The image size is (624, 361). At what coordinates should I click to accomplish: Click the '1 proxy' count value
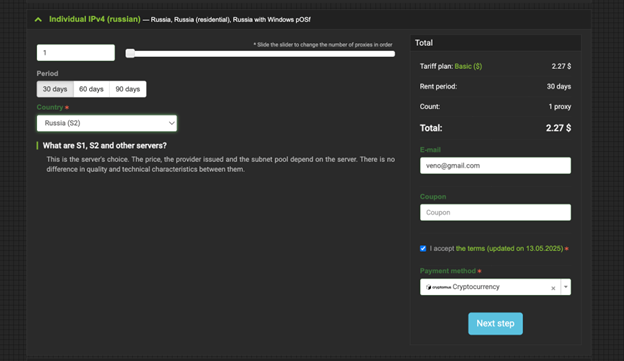click(560, 107)
